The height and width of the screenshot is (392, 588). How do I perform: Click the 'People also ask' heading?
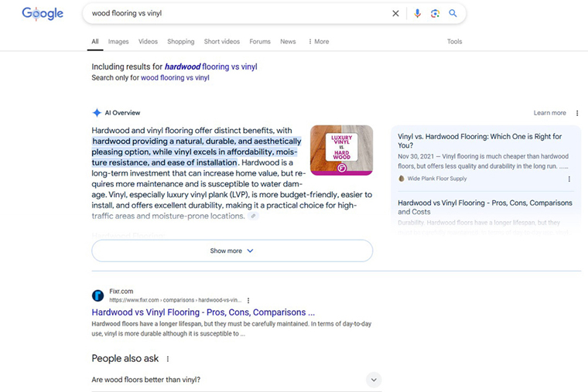[x=125, y=359]
